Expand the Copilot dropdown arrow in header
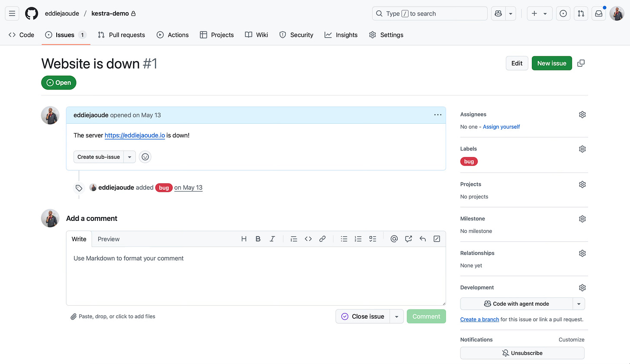Image resolution: width=630 pixels, height=364 pixels. [x=511, y=13]
